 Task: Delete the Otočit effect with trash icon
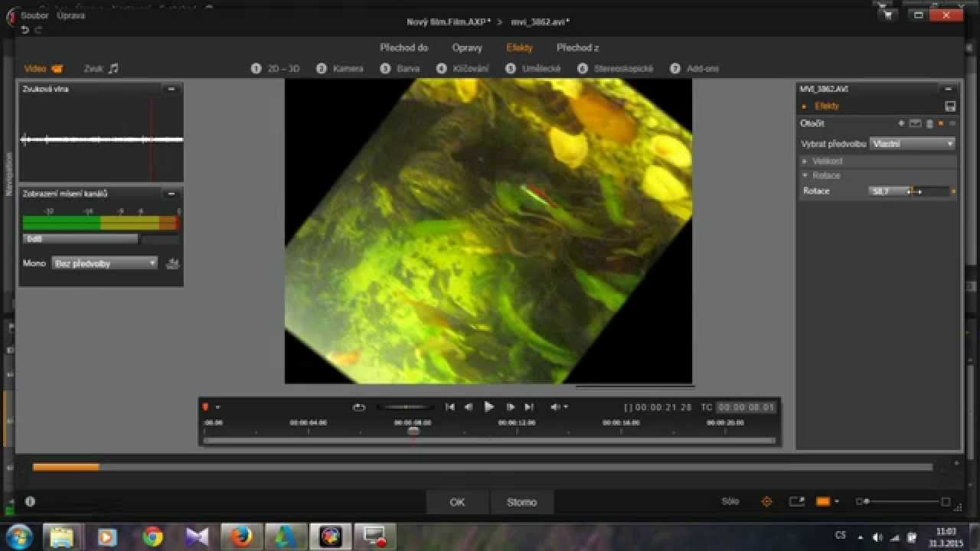click(929, 123)
